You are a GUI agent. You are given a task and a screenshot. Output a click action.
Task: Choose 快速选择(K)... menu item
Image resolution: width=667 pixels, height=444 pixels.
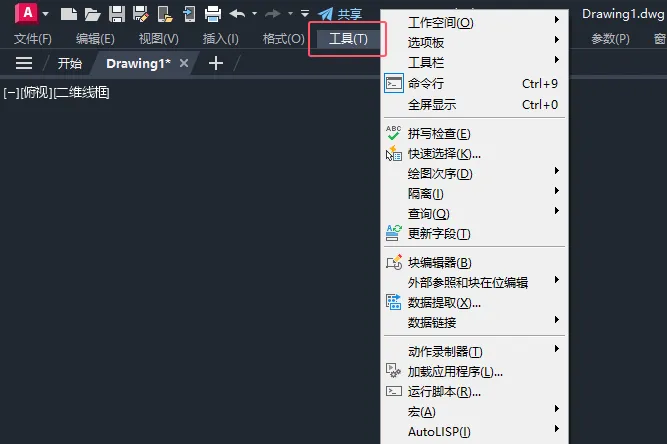(x=474, y=154)
